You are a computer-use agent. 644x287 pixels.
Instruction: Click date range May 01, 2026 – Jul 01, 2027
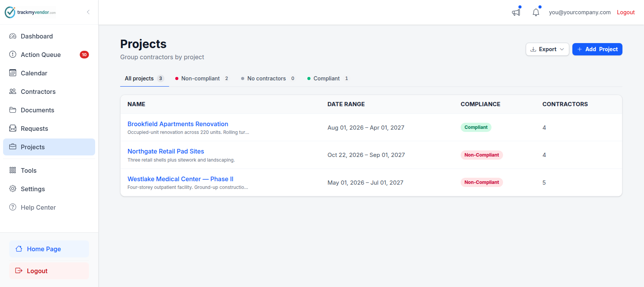pyautogui.click(x=366, y=183)
